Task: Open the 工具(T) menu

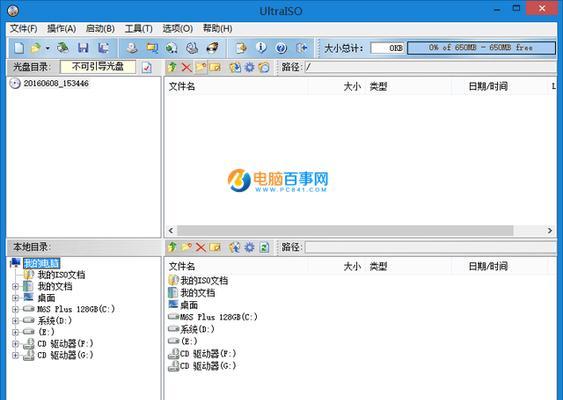Action: click(139, 28)
